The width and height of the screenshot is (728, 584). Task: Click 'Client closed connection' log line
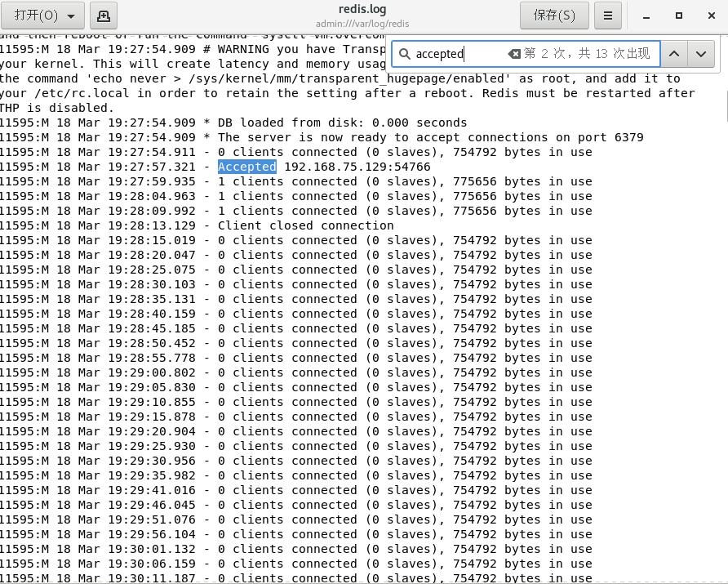(197, 225)
